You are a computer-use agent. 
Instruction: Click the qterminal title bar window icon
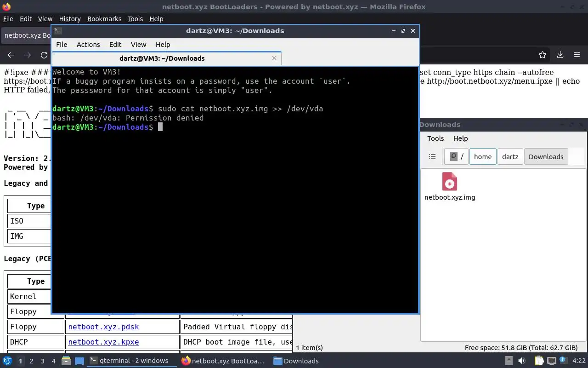tap(57, 31)
